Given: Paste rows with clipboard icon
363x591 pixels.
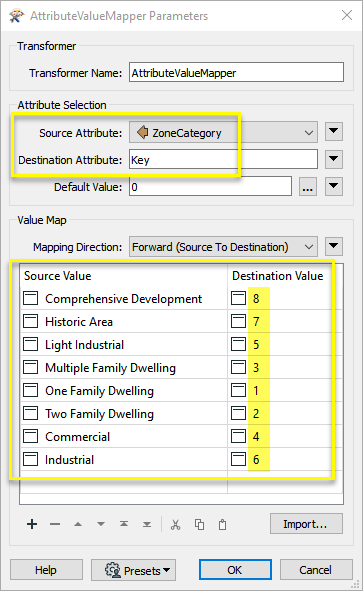Looking at the screenshot, I should 222,524.
